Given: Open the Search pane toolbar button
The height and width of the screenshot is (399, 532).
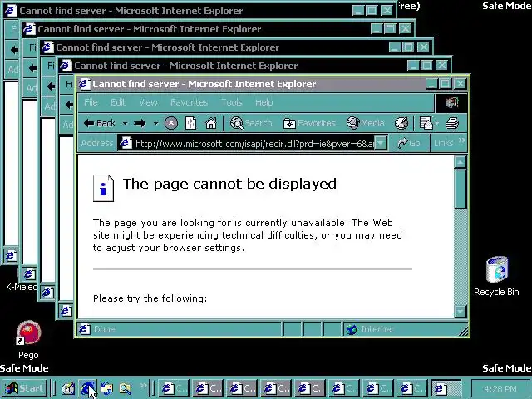Looking at the screenshot, I should (x=251, y=123).
